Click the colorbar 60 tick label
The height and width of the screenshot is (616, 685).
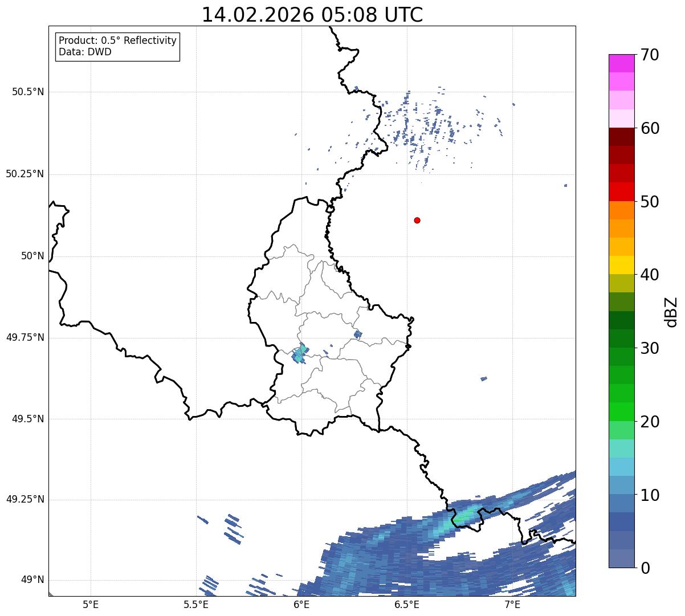pyautogui.click(x=650, y=128)
